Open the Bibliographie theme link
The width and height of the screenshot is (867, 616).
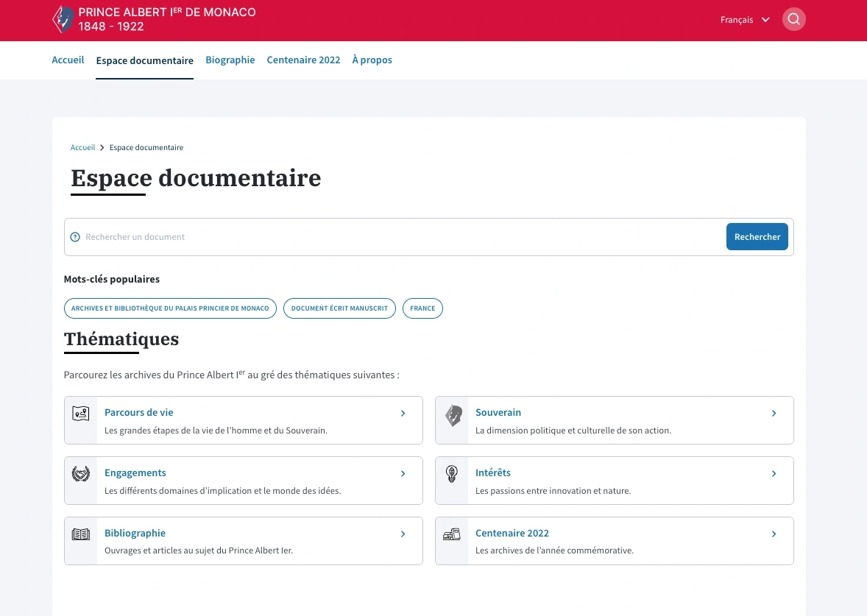click(135, 533)
